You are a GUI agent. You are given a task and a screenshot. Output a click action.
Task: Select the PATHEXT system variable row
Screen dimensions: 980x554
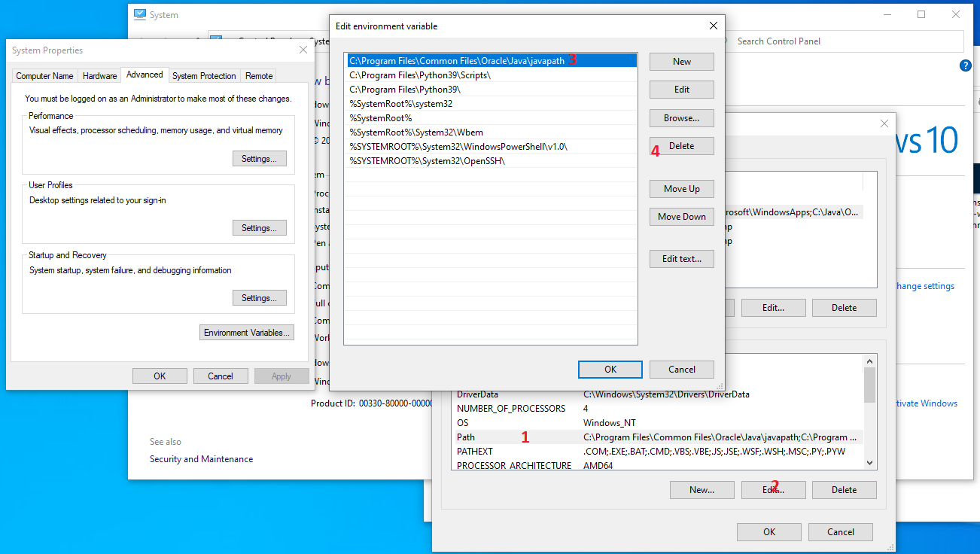click(659, 452)
